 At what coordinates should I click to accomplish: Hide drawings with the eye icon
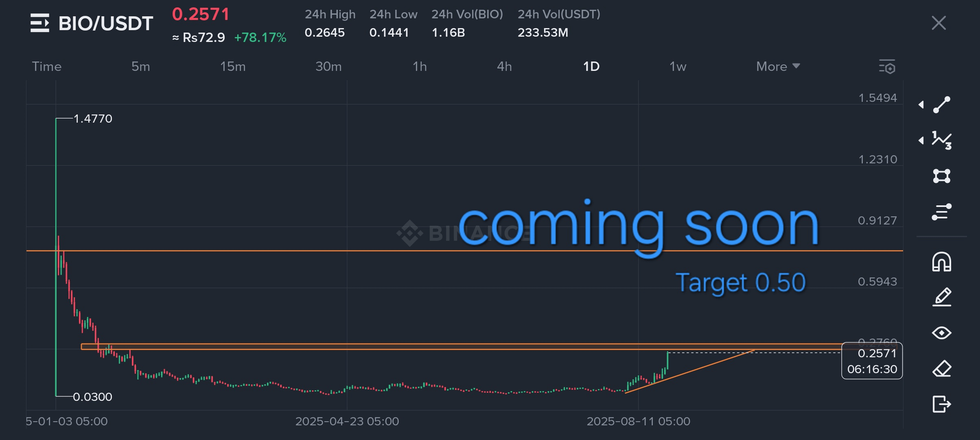point(941,333)
